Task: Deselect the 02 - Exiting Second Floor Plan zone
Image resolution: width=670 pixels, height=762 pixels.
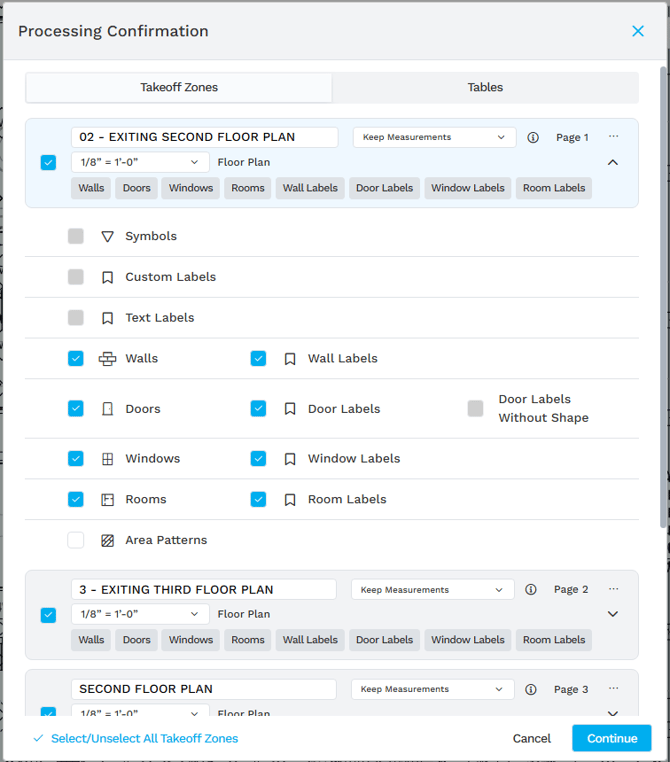Action: 48,162
